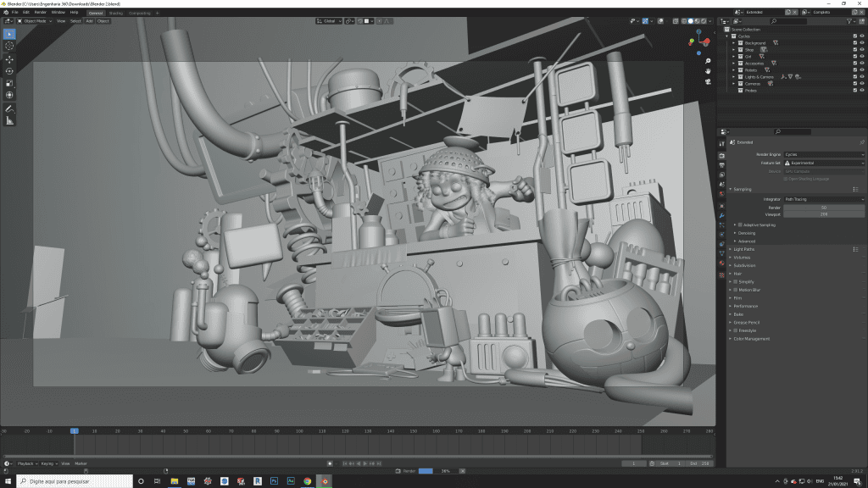Select the Select Box tool

9,34
